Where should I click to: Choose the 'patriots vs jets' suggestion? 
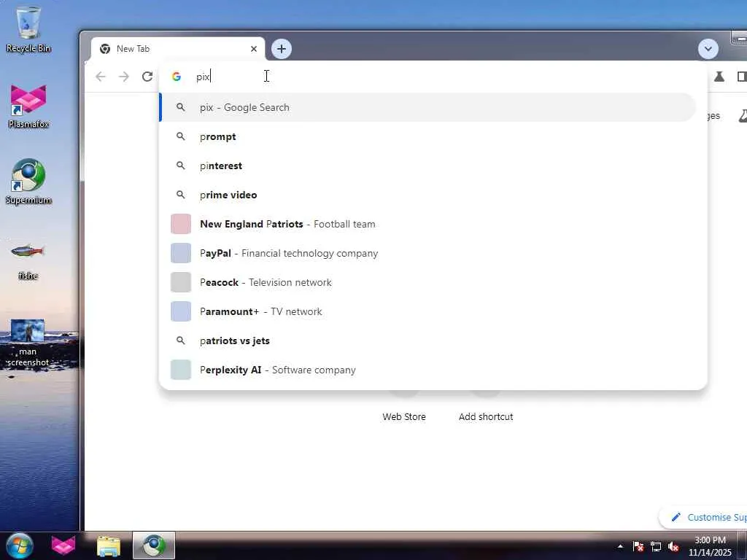point(427,341)
